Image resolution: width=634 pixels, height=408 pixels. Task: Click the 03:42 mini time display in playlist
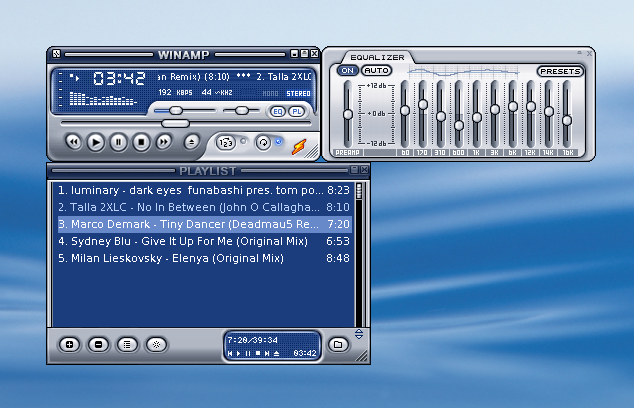[305, 353]
